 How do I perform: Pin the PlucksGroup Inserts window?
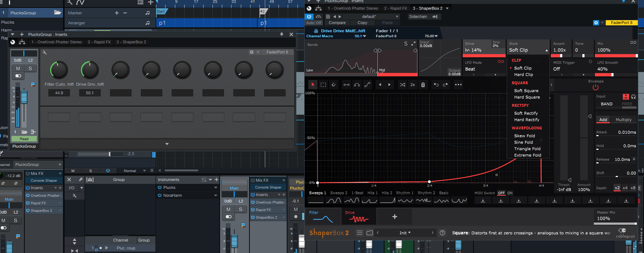pyautogui.click(x=282, y=34)
